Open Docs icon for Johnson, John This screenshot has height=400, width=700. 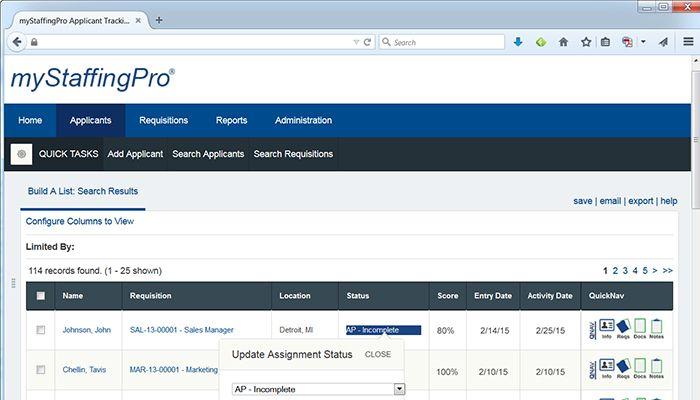click(x=640, y=329)
